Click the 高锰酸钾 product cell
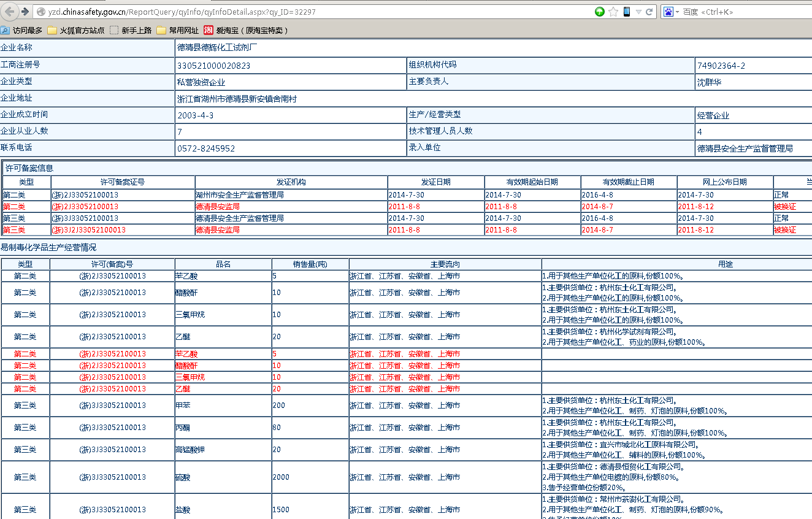This screenshot has height=519, width=812. click(223, 450)
